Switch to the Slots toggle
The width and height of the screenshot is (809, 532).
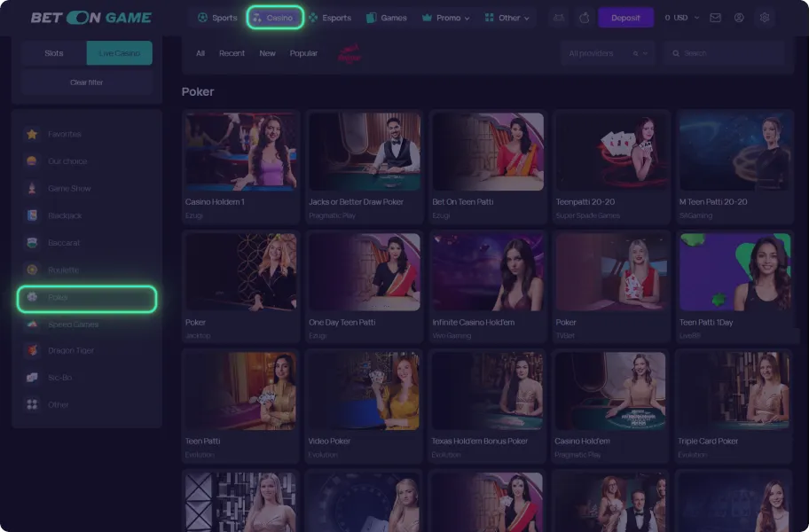point(54,53)
